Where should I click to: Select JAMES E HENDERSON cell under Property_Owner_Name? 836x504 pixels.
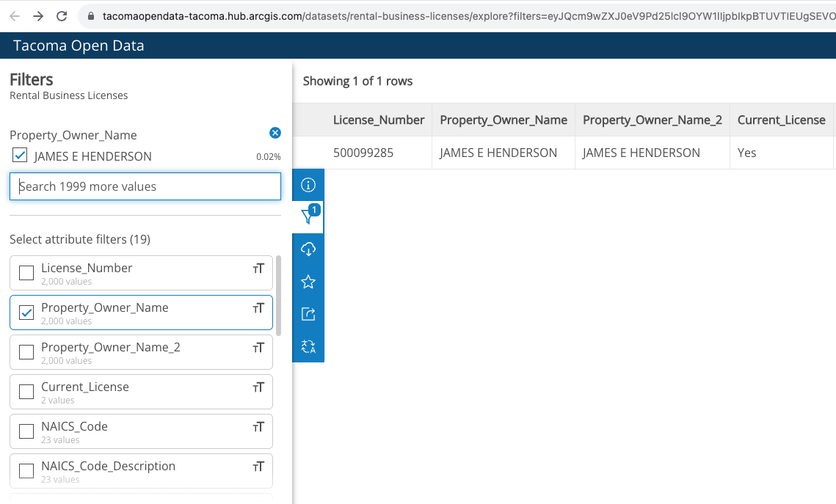498,153
